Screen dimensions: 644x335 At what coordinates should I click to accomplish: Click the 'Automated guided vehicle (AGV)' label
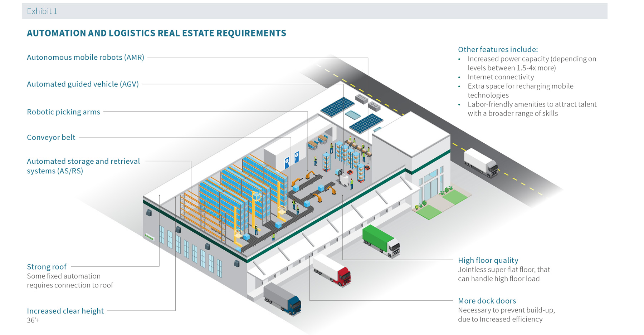tap(83, 84)
